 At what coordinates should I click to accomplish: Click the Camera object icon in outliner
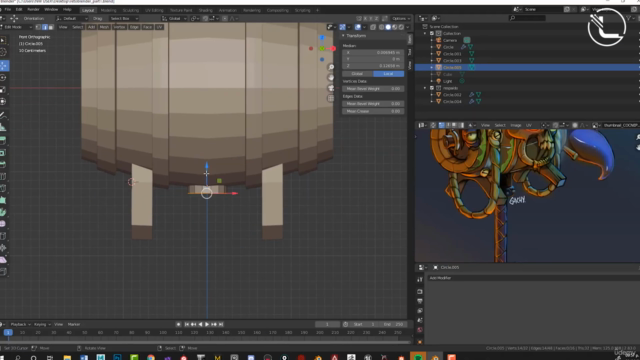(x=439, y=40)
